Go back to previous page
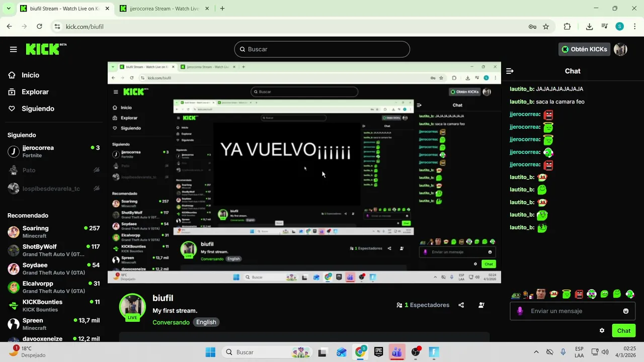The image size is (644, 362). click(x=9, y=27)
